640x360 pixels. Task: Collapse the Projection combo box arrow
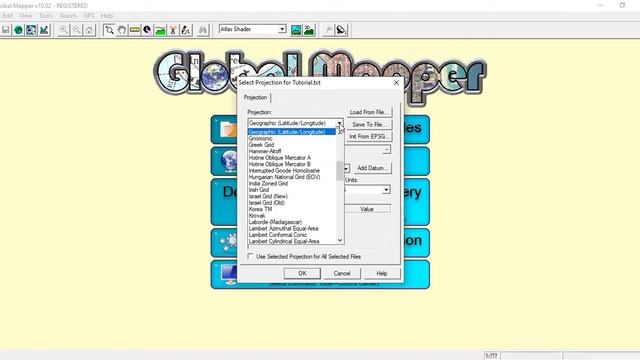point(339,123)
